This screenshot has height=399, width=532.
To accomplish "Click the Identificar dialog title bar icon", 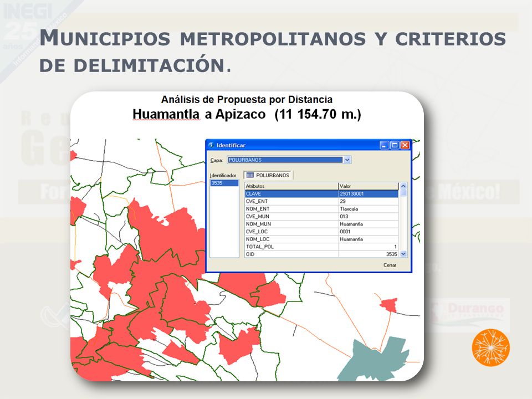I will (x=211, y=145).
